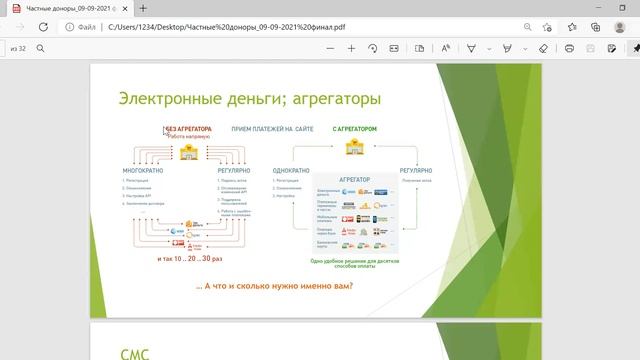Image resolution: width=640 pixels, height=360 pixels.
Task: Open the user profile avatar
Action: (x=620, y=27)
